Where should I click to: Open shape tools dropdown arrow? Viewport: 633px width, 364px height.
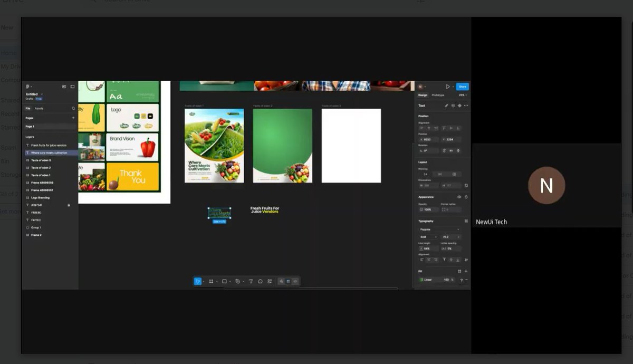(230, 282)
